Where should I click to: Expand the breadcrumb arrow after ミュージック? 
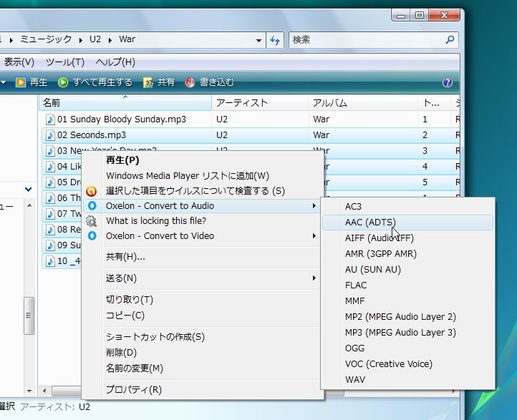pos(81,40)
